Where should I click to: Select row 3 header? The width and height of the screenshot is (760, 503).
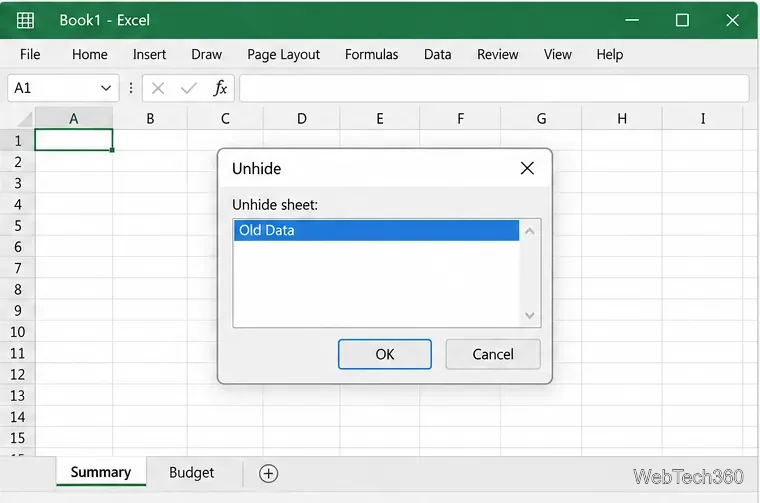(x=18, y=183)
